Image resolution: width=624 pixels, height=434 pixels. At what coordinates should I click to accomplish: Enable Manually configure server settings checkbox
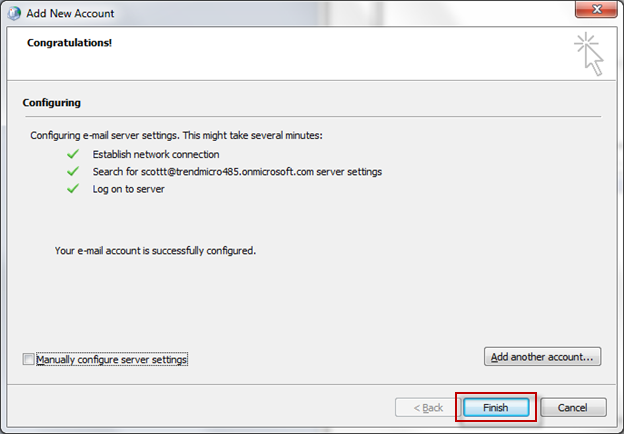(x=28, y=359)
